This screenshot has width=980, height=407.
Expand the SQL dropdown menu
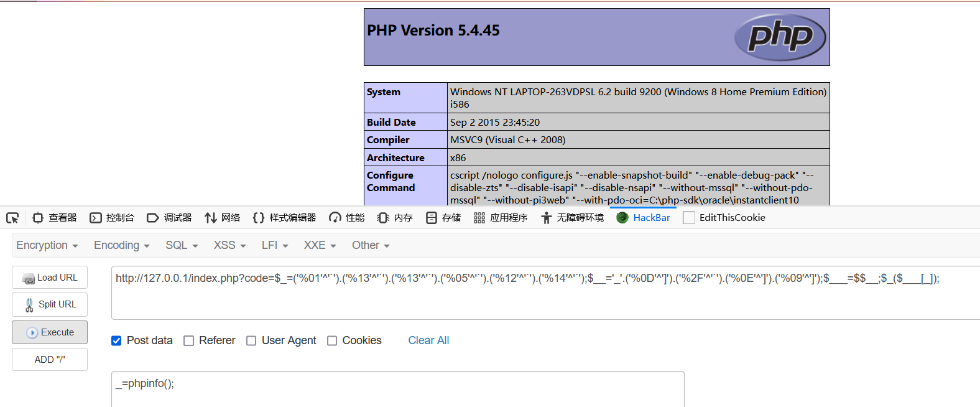tap(181, 245)
